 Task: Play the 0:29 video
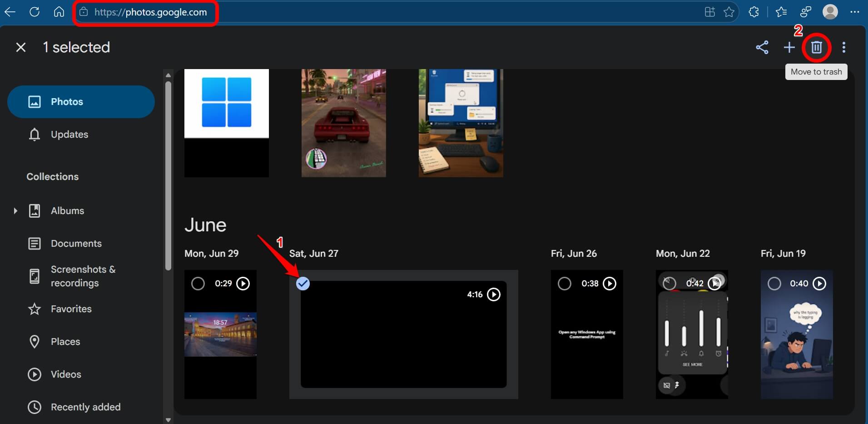243,284
